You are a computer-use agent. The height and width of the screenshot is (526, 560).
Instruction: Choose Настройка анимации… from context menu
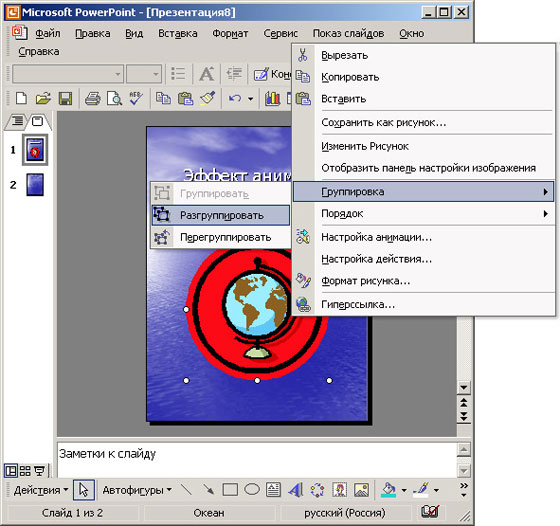pyautogui.click(x=424, y=237)
